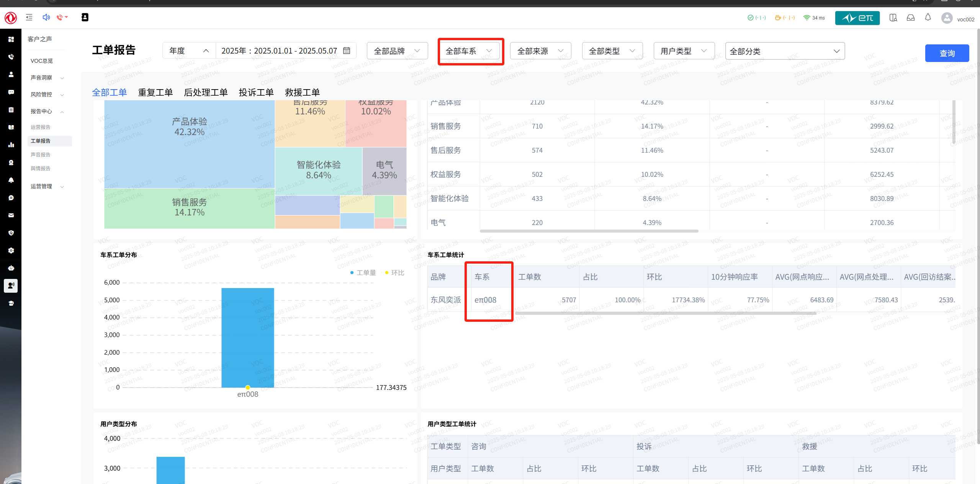980x484 pixels.
Task: Open the bell alerts module in sidebar
Action: [11, 180]
